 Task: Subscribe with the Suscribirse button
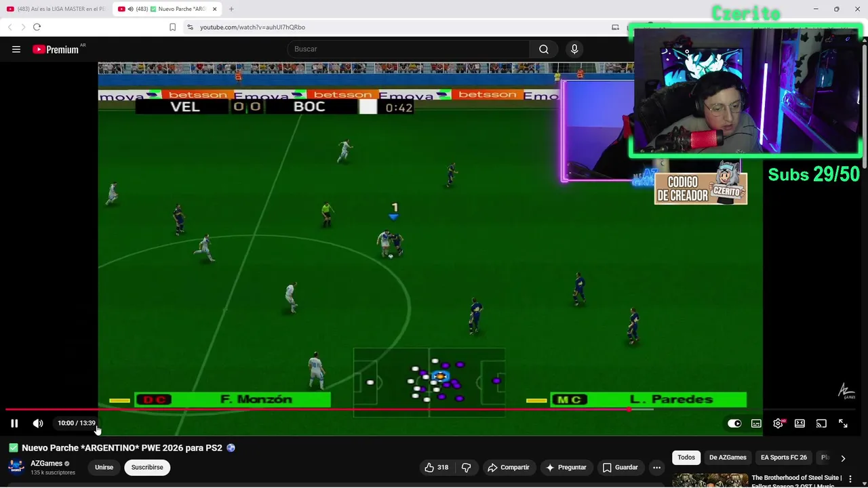pos(147,467)
